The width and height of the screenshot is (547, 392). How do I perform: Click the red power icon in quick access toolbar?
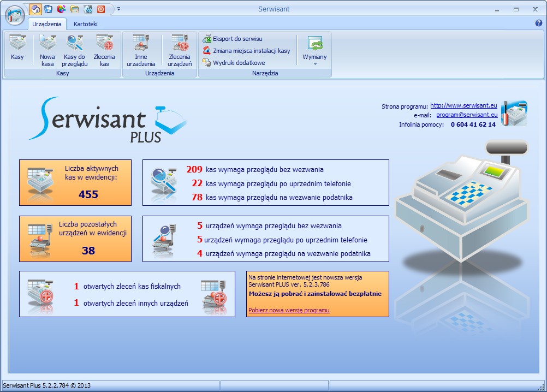point(101,9)
